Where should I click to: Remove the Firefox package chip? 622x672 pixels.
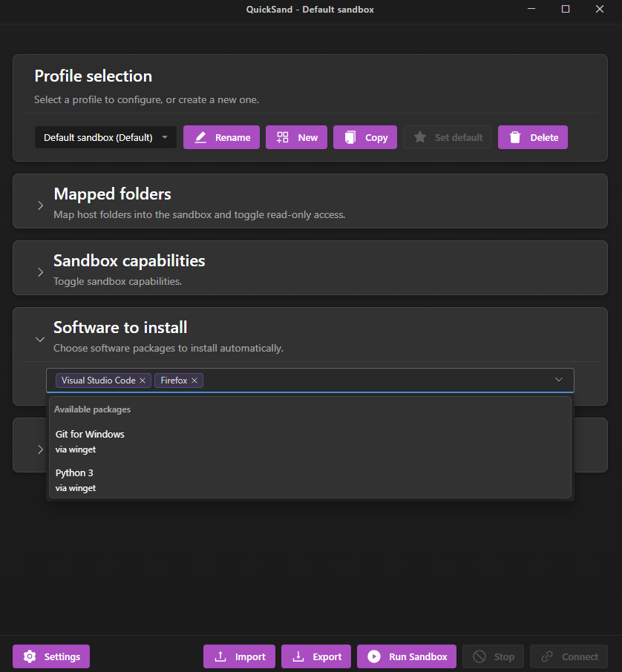pos(194,380)
